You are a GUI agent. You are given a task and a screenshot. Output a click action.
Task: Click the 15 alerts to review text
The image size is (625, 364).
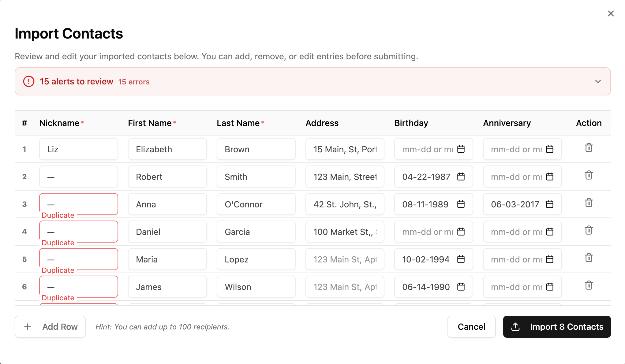(77, 81)
